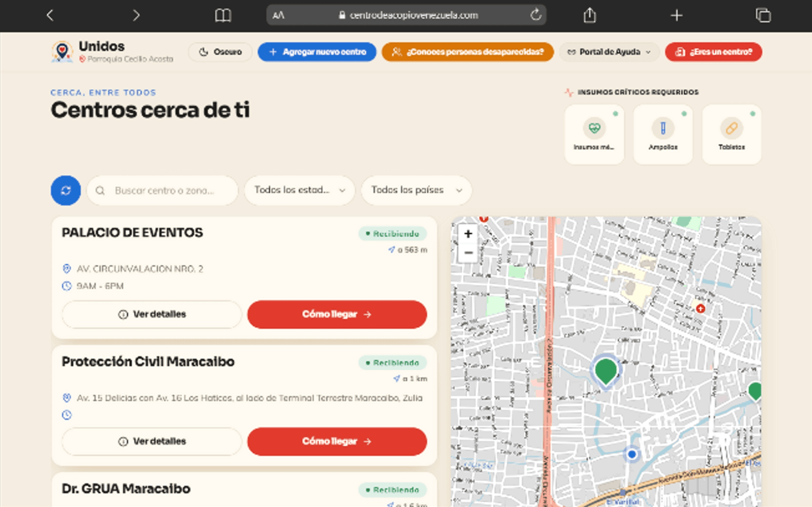Click the address bar URL field
This screenshot has height=507, width=812.
click(406, 15)
